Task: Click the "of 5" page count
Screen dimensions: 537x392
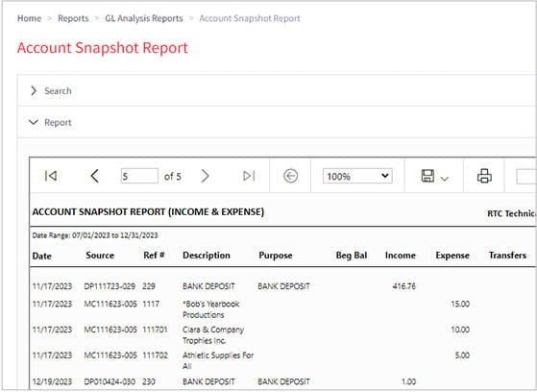Action: click(172, 177)
